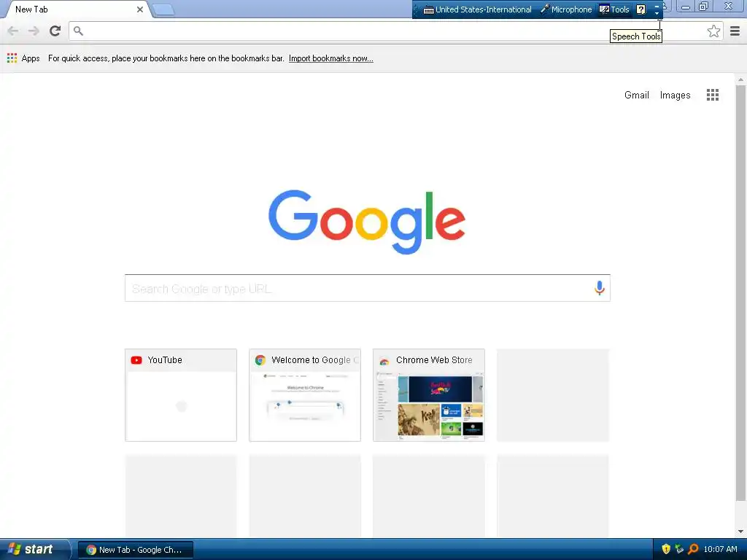This screenshot has height=560, width=747.
Task: Open the Chrome Web Store thumbnail
Action: pos(428,394)
